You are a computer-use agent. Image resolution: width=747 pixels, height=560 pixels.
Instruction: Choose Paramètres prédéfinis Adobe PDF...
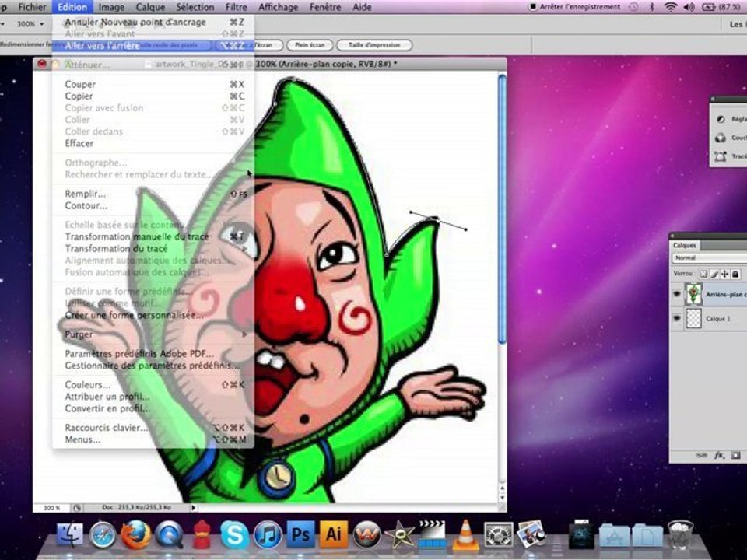pos(153,354)
